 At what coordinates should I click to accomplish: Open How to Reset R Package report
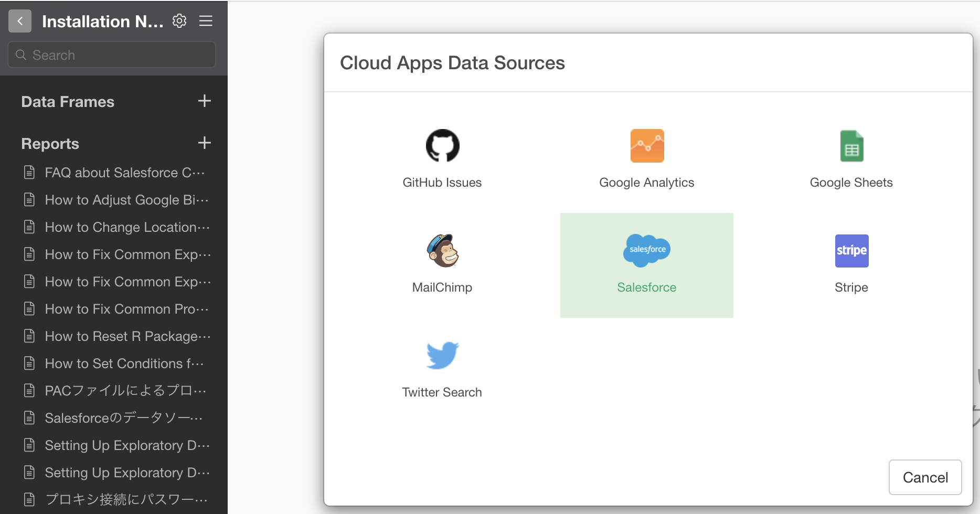(127, 336)
